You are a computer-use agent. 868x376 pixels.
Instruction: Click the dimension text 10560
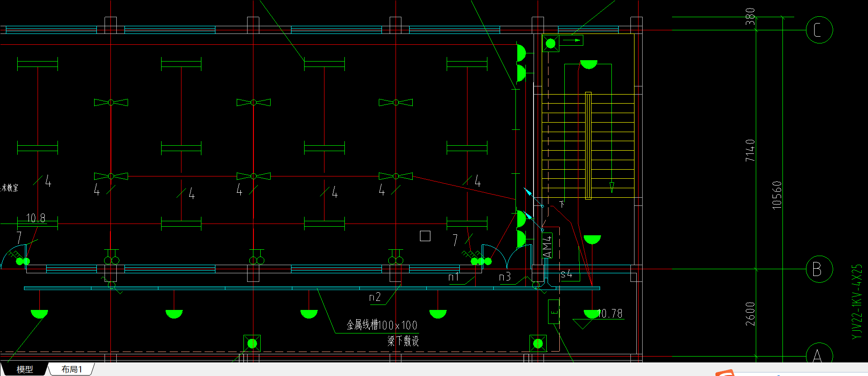tap(777, 195)
